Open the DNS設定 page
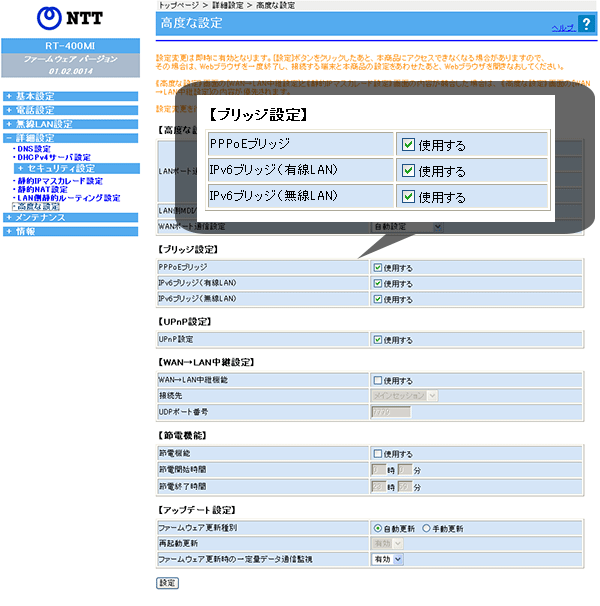Screen dimensions: 600x606 coord(34,149)
